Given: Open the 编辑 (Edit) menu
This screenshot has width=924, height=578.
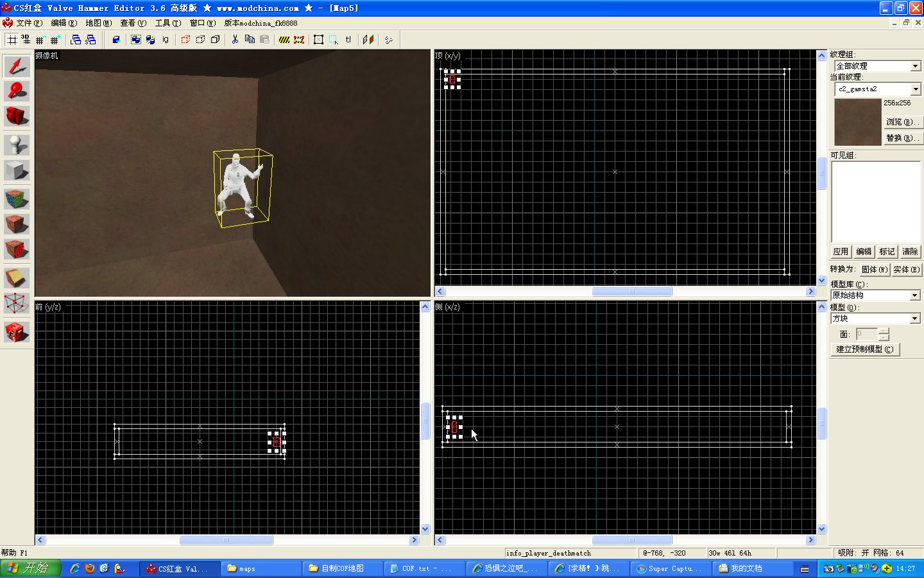Looking at the screenshot, I should pyautogui.click(x=64, y=23).
